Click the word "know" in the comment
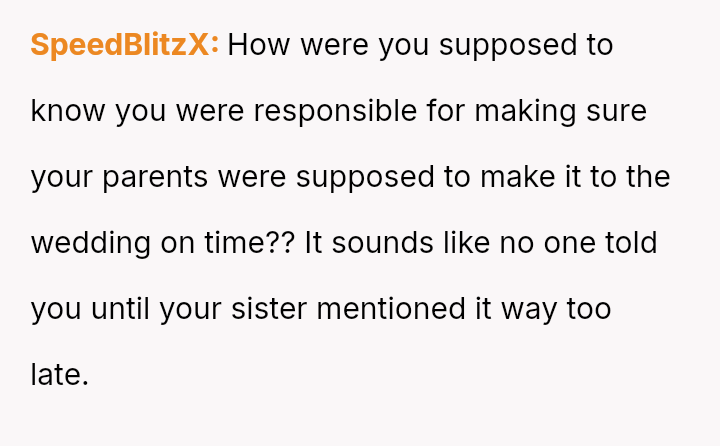720x446 pixels. click(68, 111)
